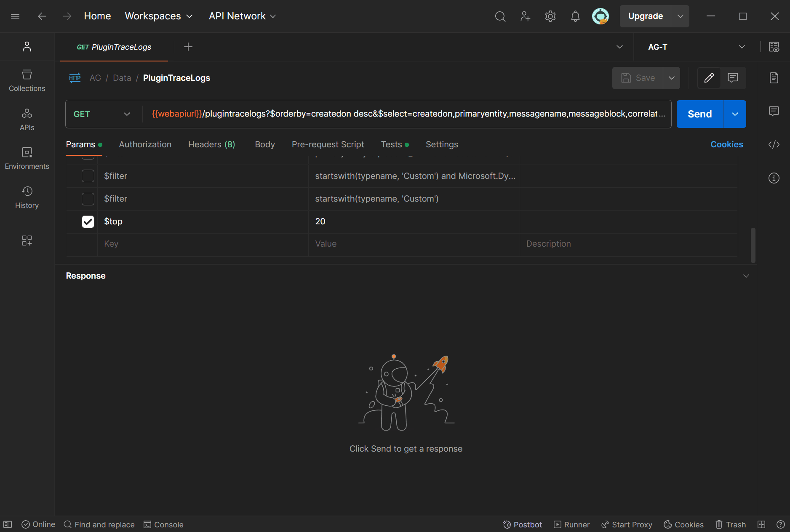The image size is (790, 532).
Task: Expand the AG-T environment selector
Action: pos(696,47)
